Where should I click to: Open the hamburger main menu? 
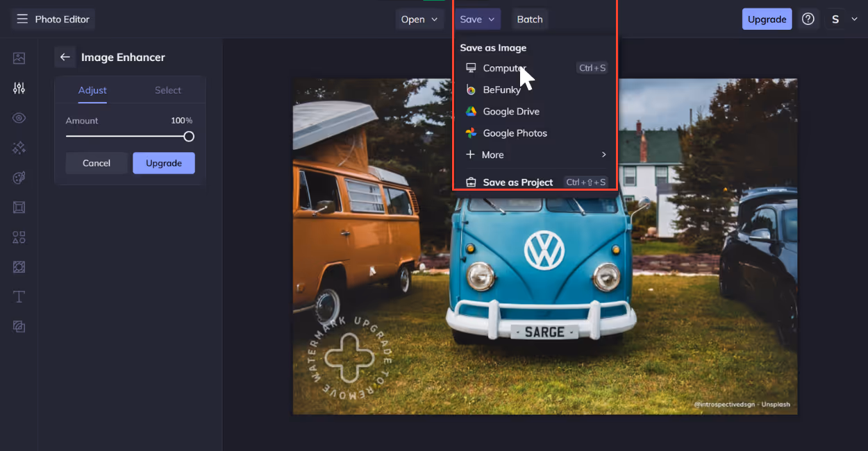point(22,19)
